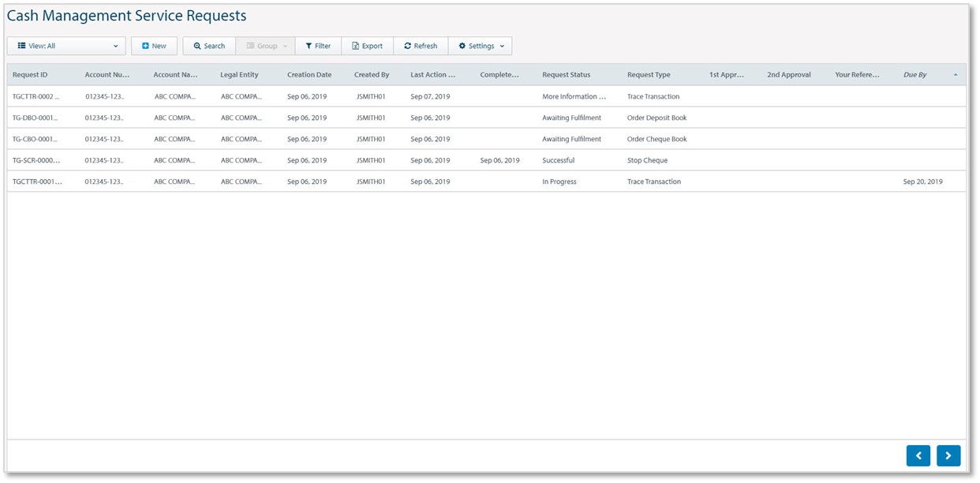
Task: Open request TG-CBO-0001 row
Action: pos(35,139)
